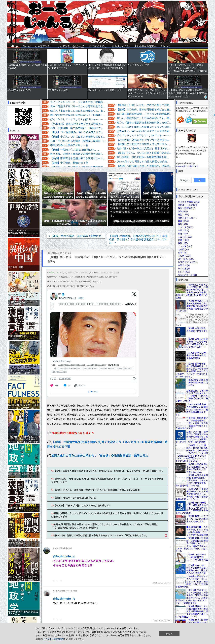Open ヌルポあんてな in the navigation bar
Image resolution: width=215 pixels, height=644 pixels.
coord(120,46)
